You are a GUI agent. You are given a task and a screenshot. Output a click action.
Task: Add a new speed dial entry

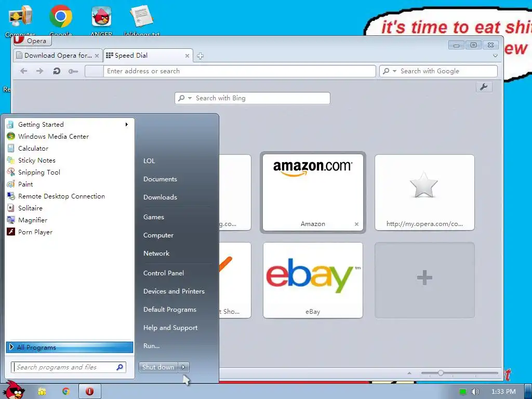click(424, 280)
